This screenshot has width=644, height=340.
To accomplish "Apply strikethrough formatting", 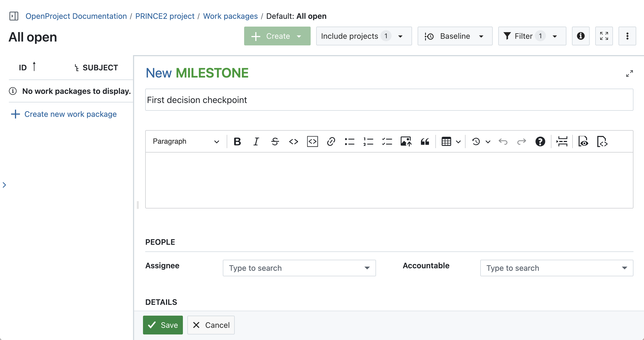I will tap(275, 141).
